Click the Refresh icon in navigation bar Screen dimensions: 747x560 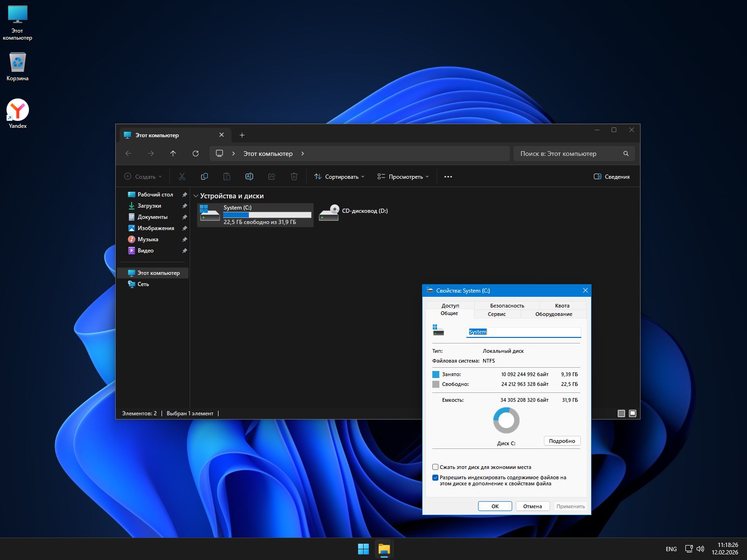click(x=196, y=154)
